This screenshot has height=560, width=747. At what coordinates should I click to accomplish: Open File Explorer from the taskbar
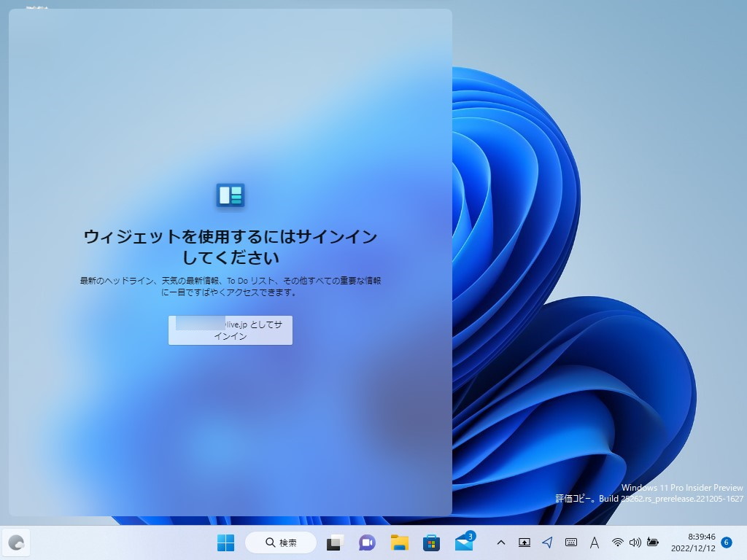[399, 542]
